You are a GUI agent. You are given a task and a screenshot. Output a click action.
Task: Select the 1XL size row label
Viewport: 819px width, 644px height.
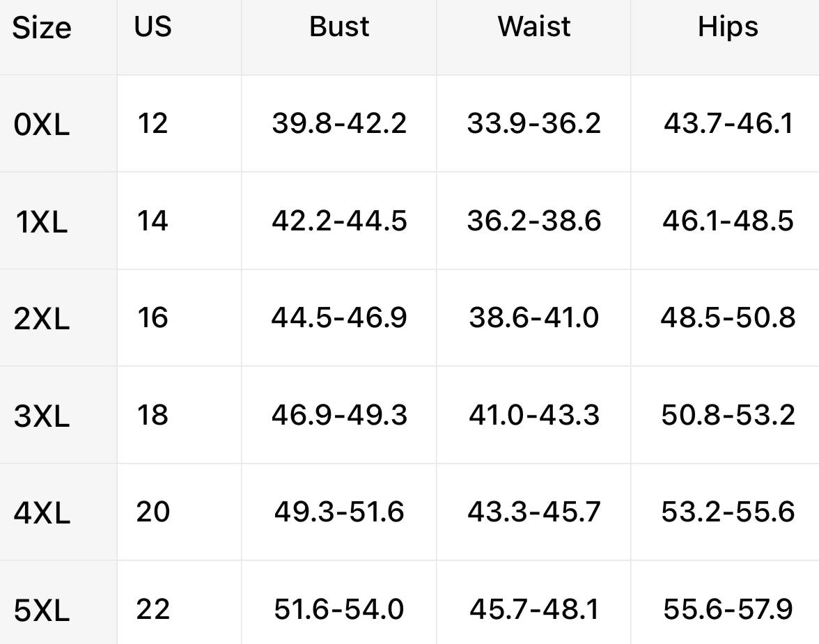[42, 222]
